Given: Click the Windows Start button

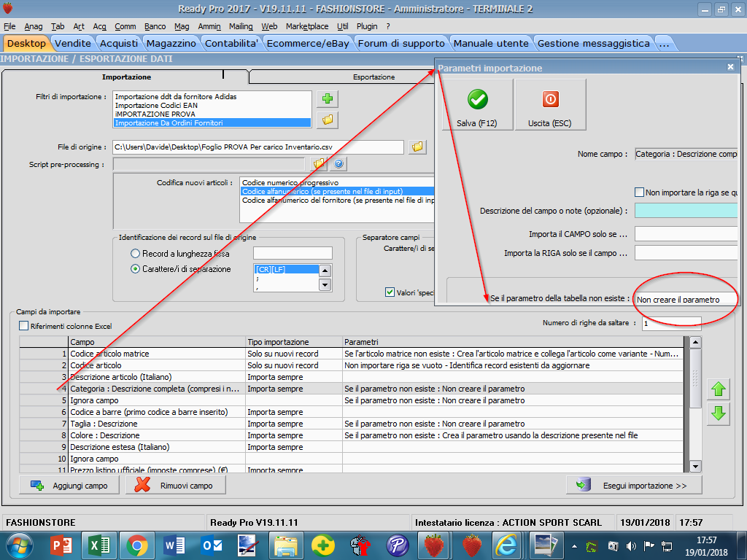Looking at the screenshot, I should 20,545.
